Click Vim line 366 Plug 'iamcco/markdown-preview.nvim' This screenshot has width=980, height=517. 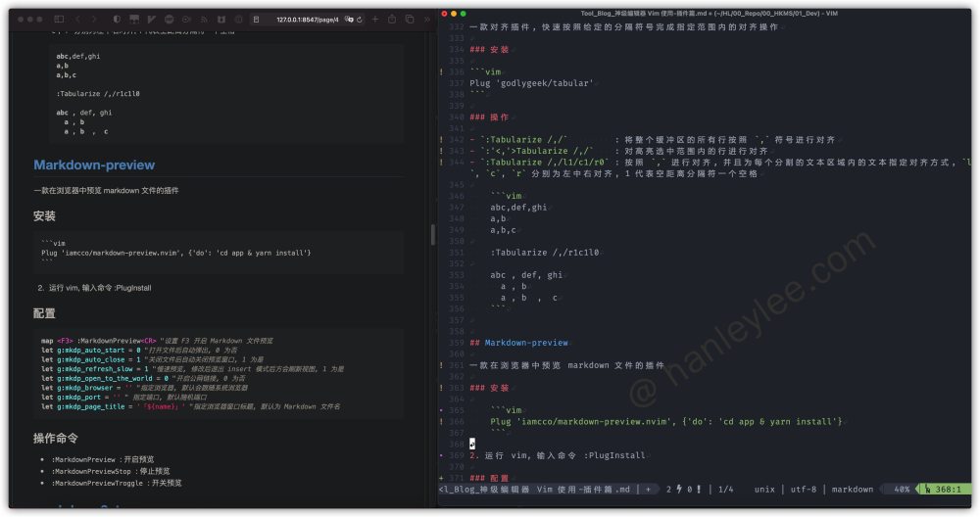tap(666, 421)
